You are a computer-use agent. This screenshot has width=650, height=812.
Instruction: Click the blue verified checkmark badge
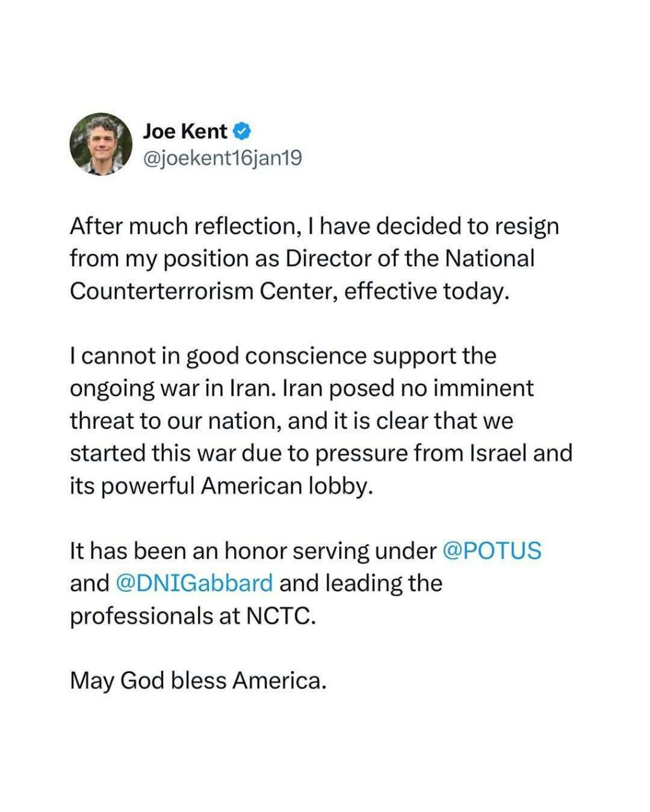tap(242, 131)
